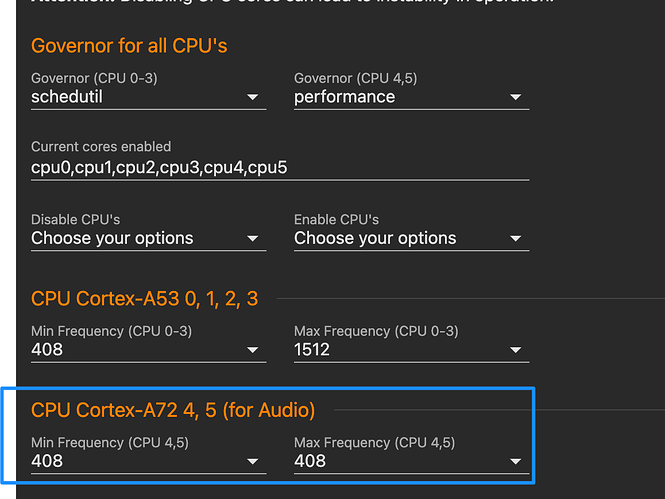This screenshot has width=665, height=499.
Task: Click the arrow beside Min Frequency (CPU 0-3)
Action: [252, 350]
